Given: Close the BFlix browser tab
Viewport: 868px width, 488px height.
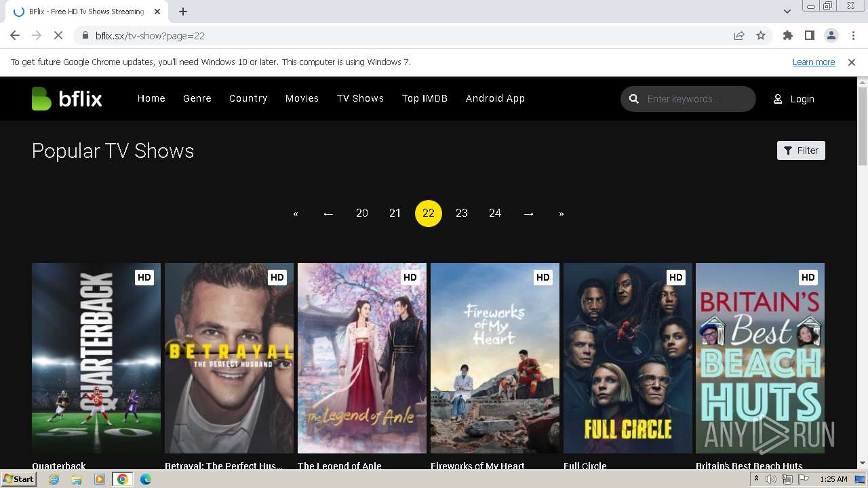Looking at the screenshot, I should click(x=157, y=12).
